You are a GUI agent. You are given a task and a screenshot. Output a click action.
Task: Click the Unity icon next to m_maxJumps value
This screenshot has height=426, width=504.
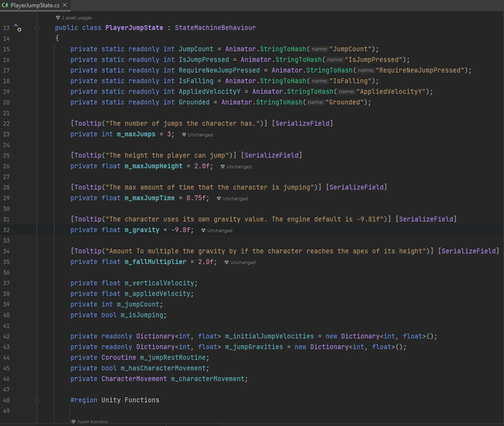(x=184, y=134)
